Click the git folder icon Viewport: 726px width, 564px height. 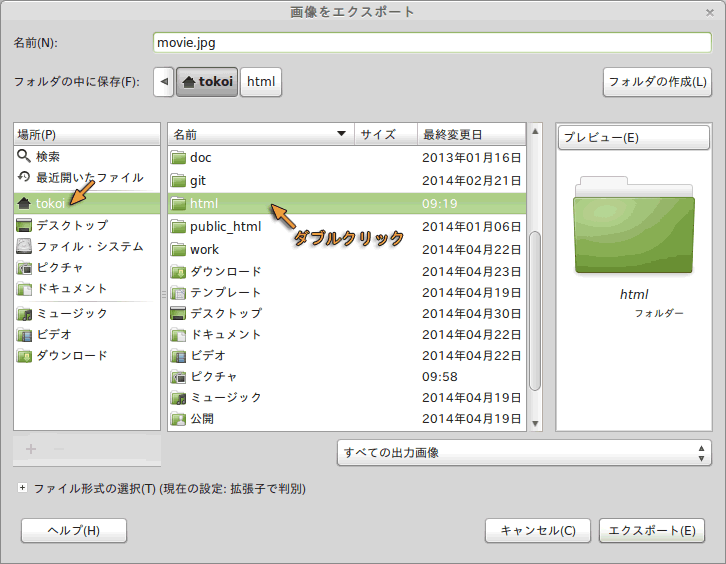(178, 181)
